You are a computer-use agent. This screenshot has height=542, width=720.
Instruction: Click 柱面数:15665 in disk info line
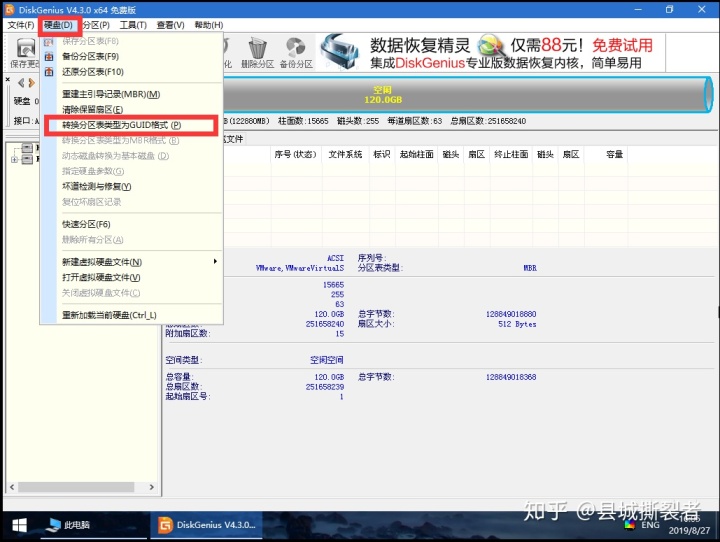tap(303, 121)
